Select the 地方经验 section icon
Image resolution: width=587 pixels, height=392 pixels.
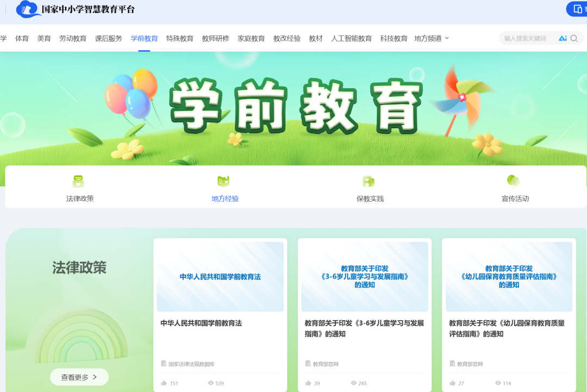(x=224, y=180)
